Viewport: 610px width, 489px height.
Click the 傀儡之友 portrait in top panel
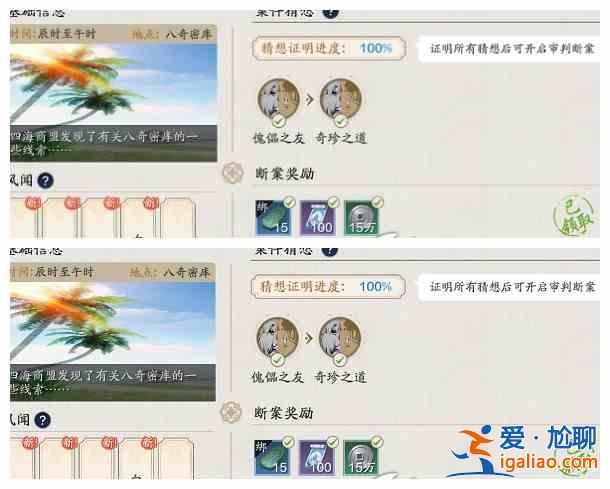279,99
